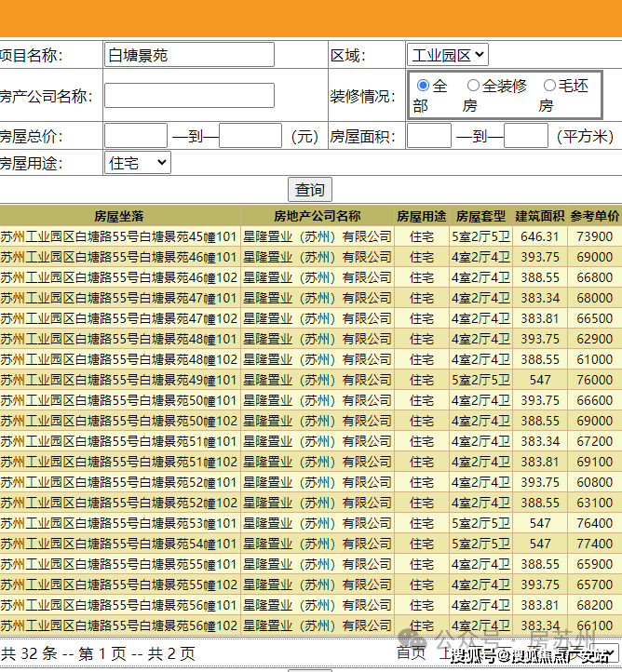Image resolution: width=622 pixels, height=672 pixels.
Task: Click the 房屋坐落 column header
Action: (119, 216)
